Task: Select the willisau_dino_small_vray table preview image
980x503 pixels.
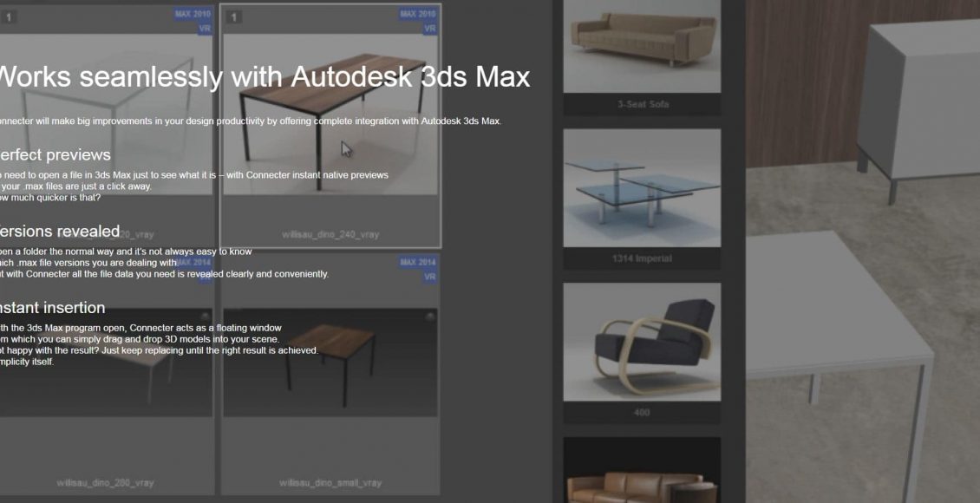Action: [330, 364]
